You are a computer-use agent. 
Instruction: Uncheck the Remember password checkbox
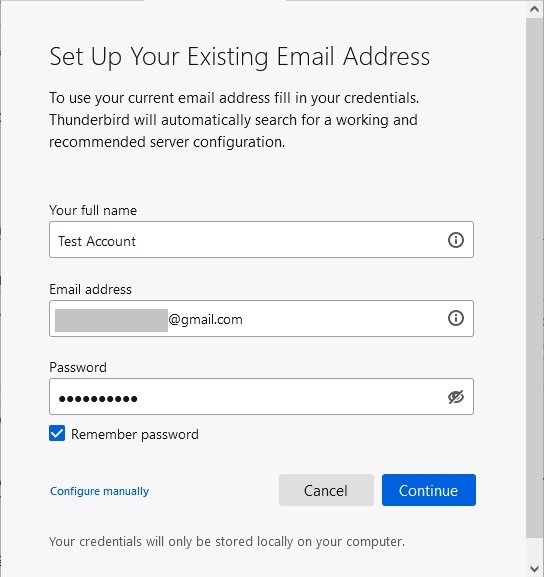tap(57, 433)
